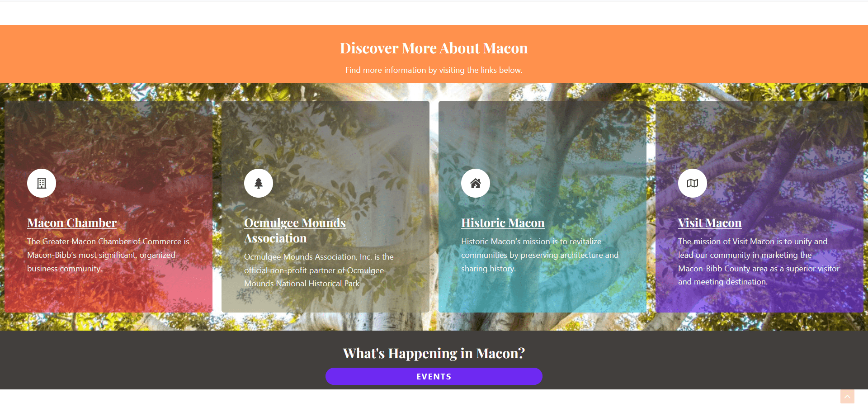Click the 'Find more information' subtitle text
868x417 pixels.
click(x=434, y=70)
